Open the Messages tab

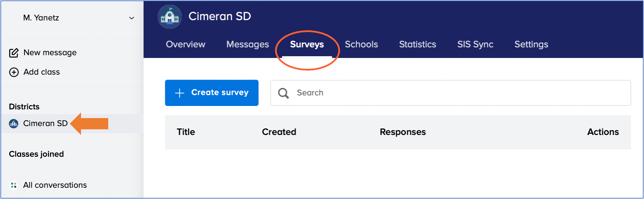pyautogui.click(x=247, y=45)
